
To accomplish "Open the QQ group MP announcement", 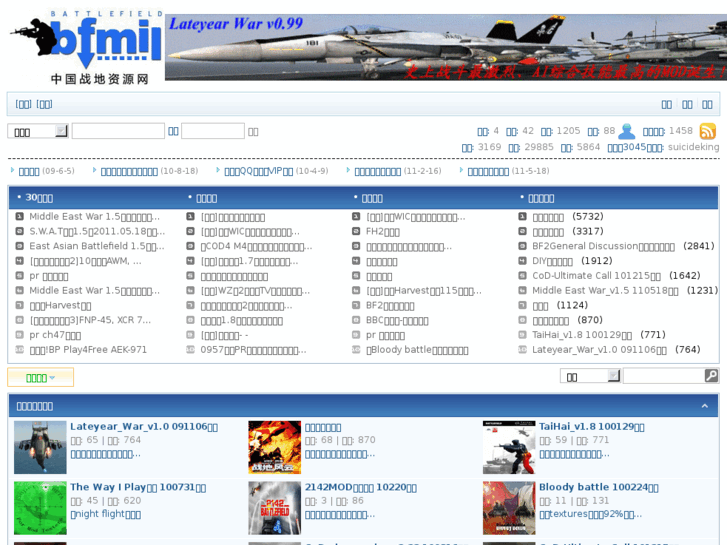I will tap(259, 172).
